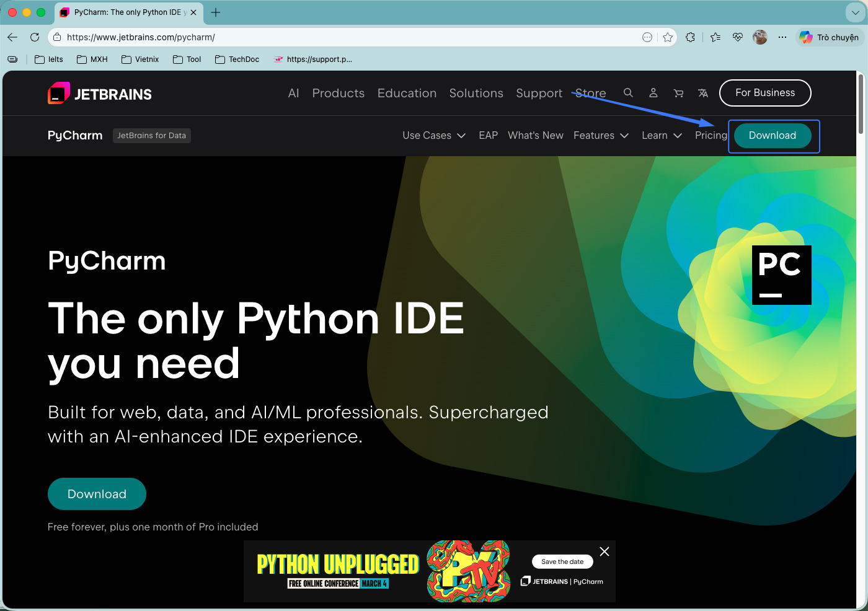This screenshot has height=611, width=868.
Task: Open the Support menu
Action: click(539, 93)
